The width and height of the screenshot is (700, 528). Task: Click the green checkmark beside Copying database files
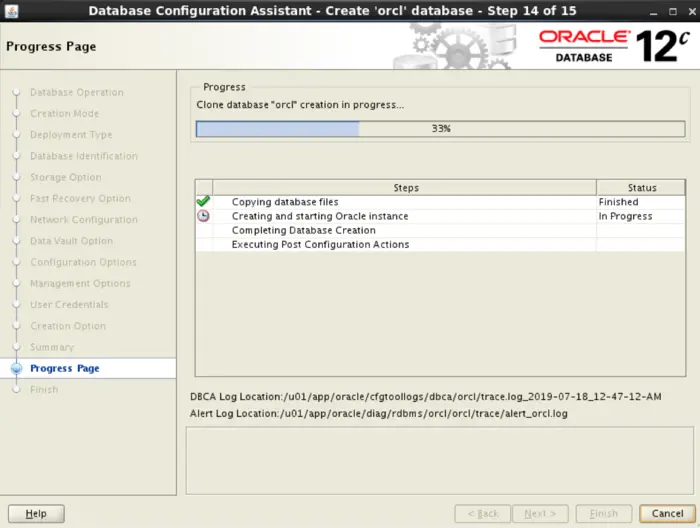[203, 201]
